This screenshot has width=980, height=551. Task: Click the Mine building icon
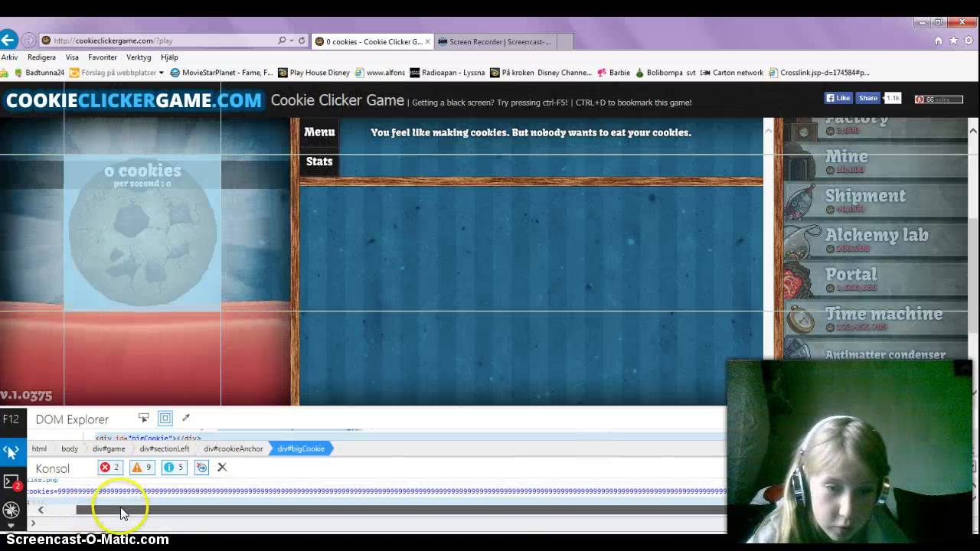801,162
